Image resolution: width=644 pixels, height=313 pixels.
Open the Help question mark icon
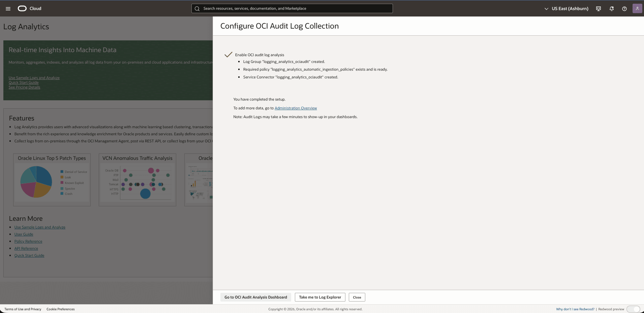pyautogui.click(x=624, y=8)
